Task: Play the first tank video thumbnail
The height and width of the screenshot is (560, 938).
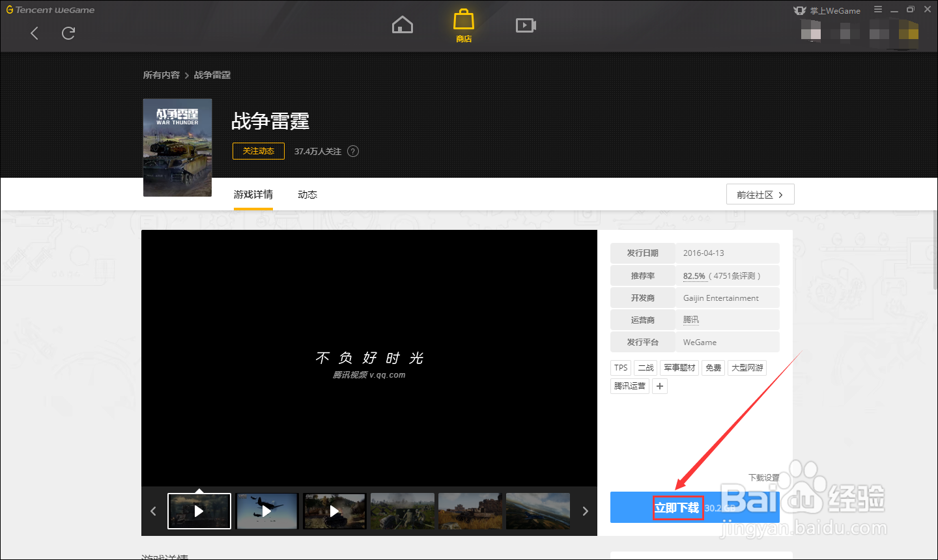Action: pyautogui.click(x=199, y=511)
